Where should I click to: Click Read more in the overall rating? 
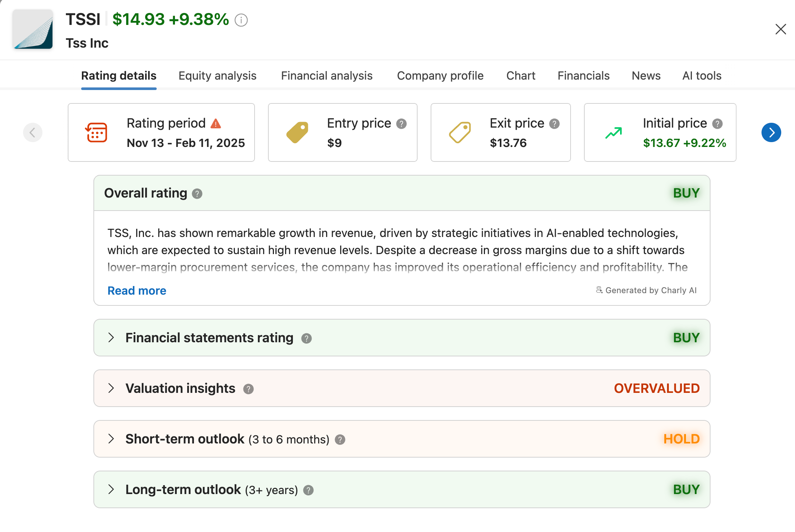click(x=137, y=291)
